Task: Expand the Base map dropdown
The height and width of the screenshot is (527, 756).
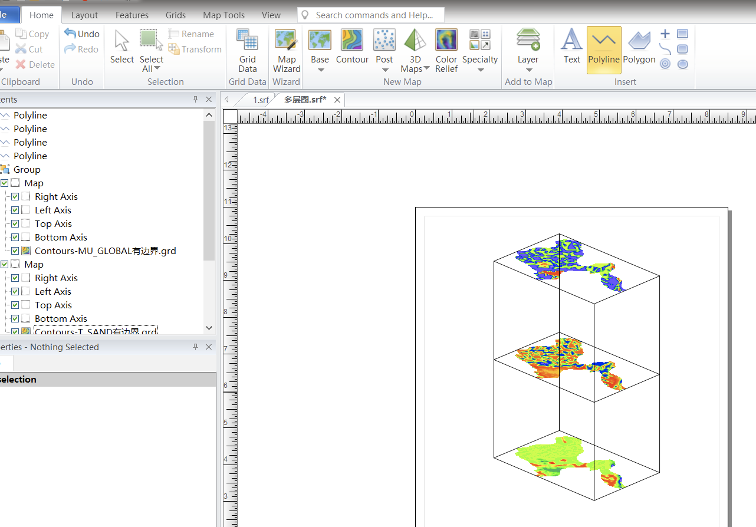Action: click(320, 69)
